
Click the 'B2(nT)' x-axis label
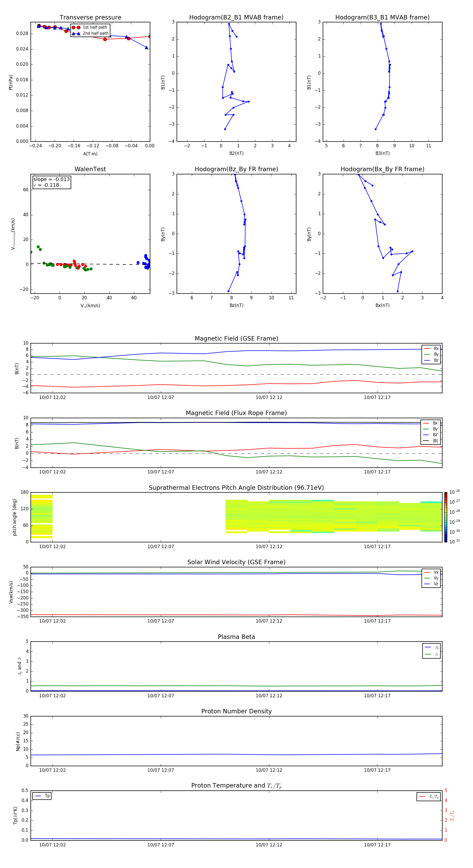point(236,153)
